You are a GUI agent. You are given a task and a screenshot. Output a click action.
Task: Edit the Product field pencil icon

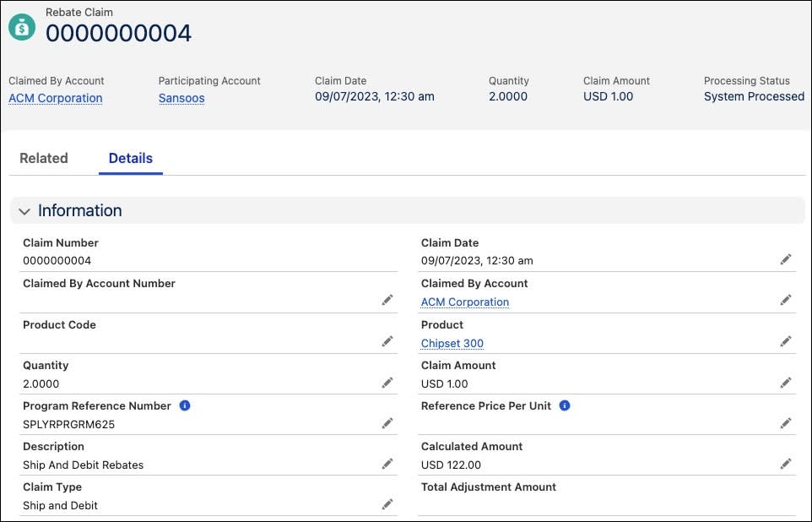coord(786,341)
